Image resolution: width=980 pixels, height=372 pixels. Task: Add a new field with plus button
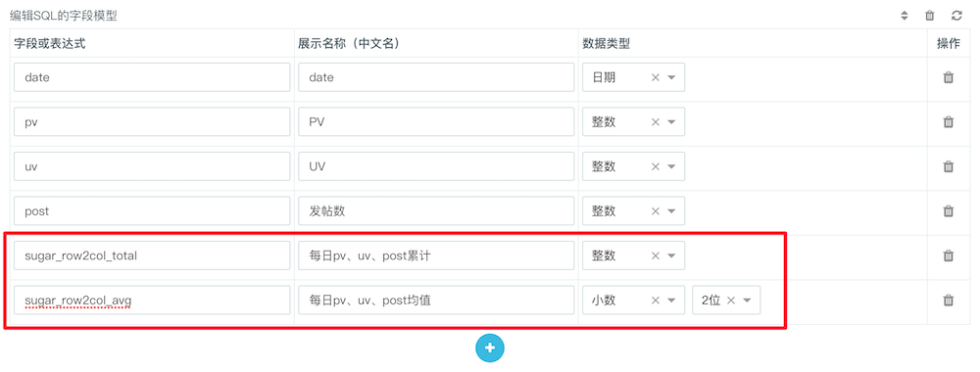[x=490, y=348]
